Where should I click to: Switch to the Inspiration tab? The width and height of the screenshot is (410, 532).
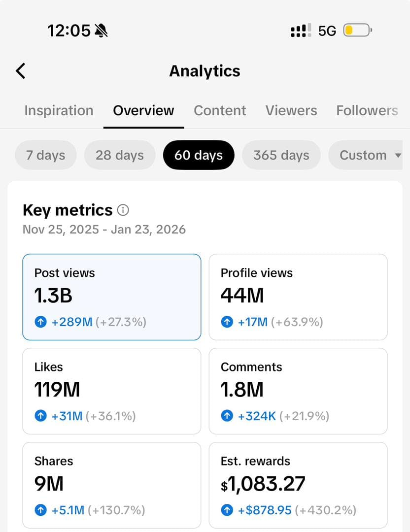59,111
